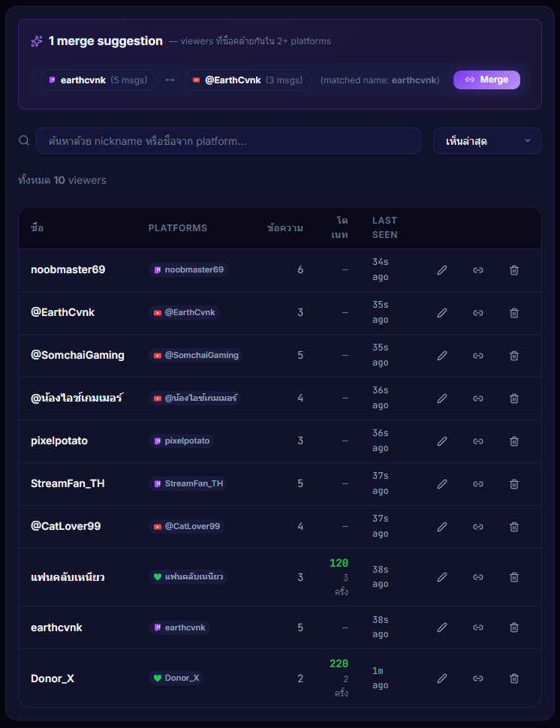This screenshot has width=560, height=728.
Task: Edit the noobmaster69 viewer entry
Action: (x=442, y=270)
